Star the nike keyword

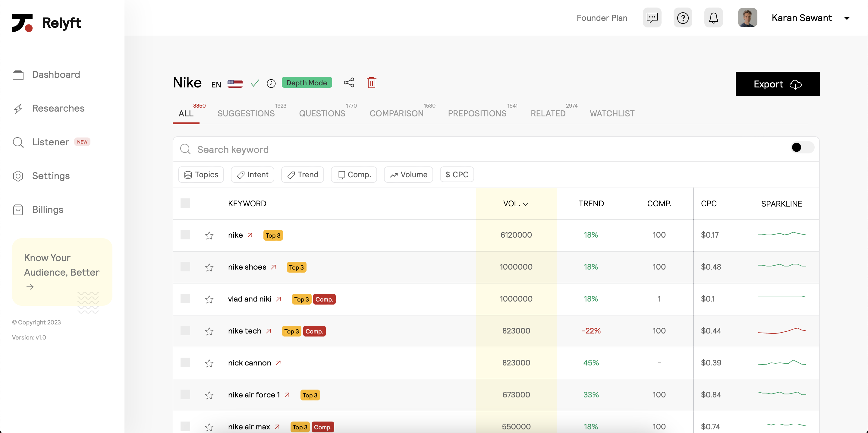pos(209,235)
